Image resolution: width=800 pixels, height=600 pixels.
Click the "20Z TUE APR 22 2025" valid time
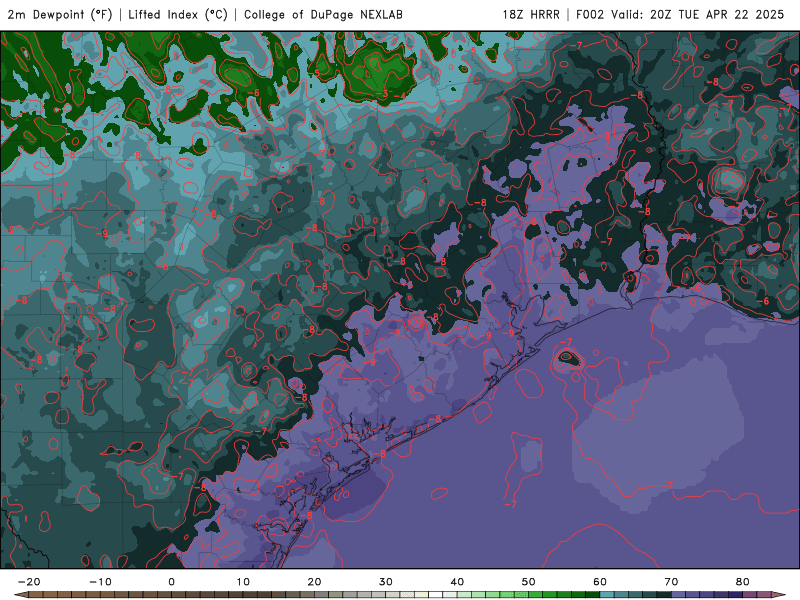pos(717,14)
